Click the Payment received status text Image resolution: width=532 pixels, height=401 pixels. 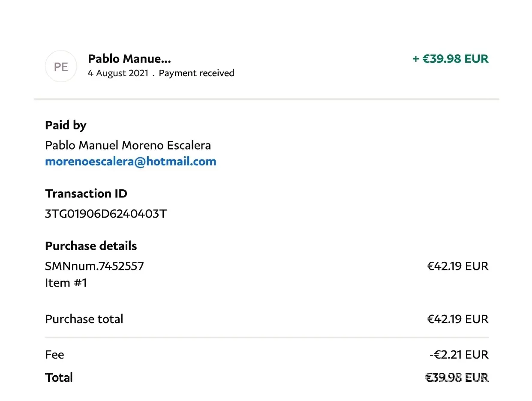196,73
